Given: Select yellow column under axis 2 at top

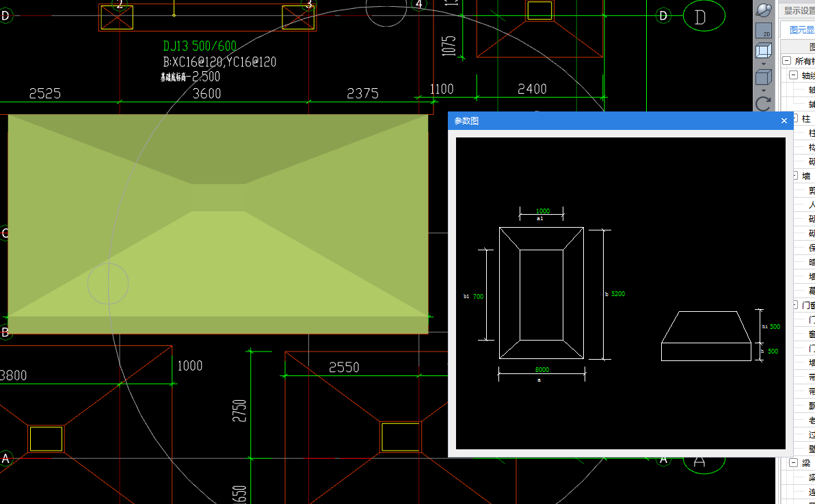Looking at the screenshot, I should point(117,18).
